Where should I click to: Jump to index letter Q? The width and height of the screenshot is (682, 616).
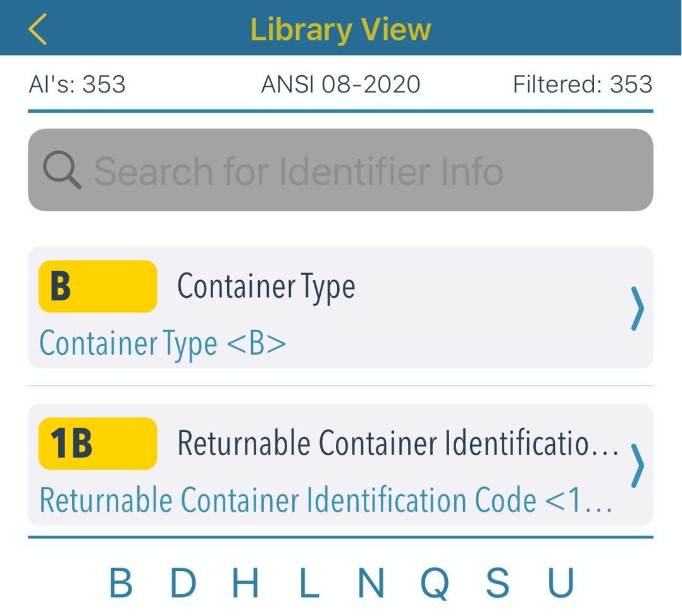tap(435, 584)
